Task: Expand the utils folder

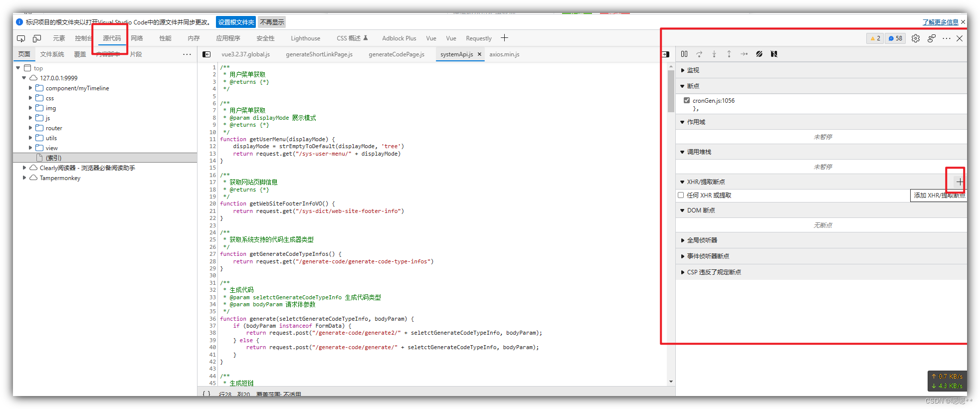Action: click(30, 138)
